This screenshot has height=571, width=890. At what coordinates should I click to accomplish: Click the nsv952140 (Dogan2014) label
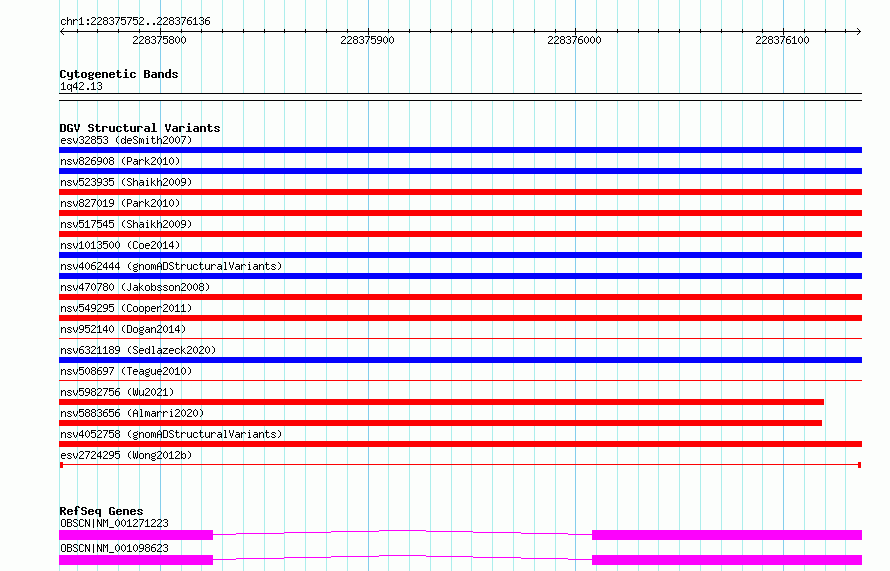tap(123, 329)
